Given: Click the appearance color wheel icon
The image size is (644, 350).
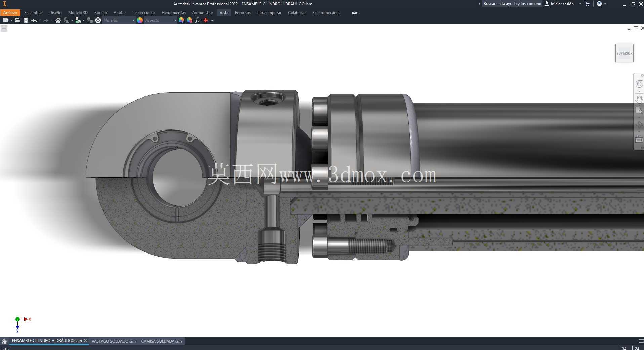Looking at the screenshot, I should 140,20.
